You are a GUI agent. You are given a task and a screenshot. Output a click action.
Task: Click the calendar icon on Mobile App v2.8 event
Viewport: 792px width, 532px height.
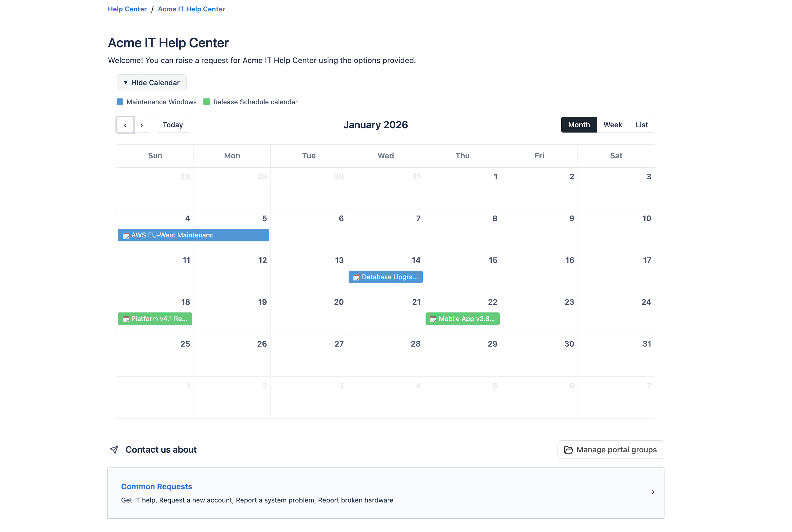(x=433, y=319)
